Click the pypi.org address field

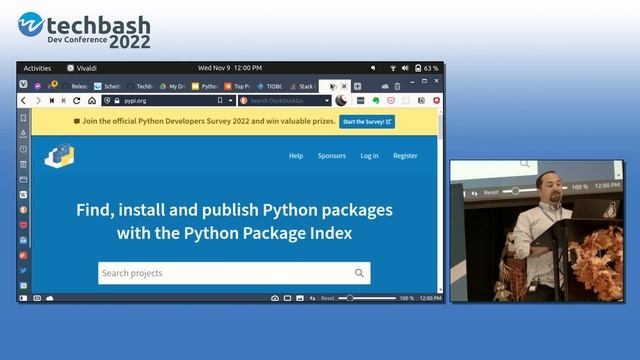[169, 100]
